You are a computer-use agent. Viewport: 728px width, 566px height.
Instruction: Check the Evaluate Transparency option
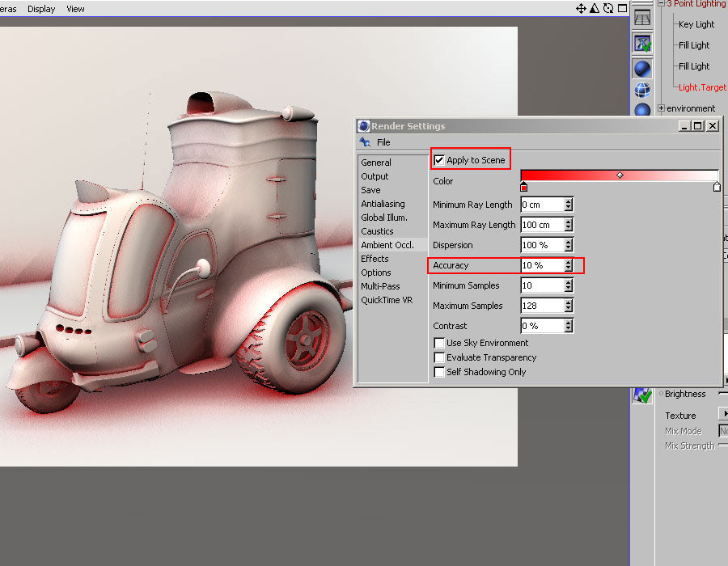pyautogui.click(x=439, y=357)
